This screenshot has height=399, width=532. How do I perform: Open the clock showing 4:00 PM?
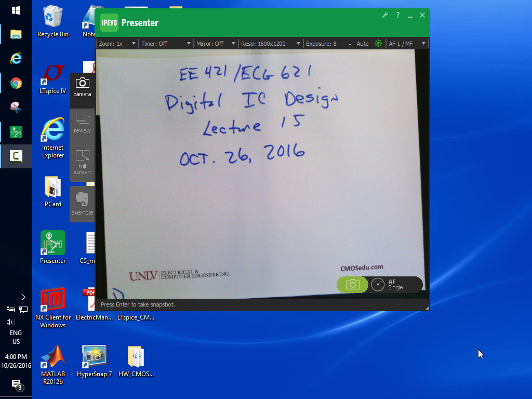pyautogui.click(x=16, y=361)
